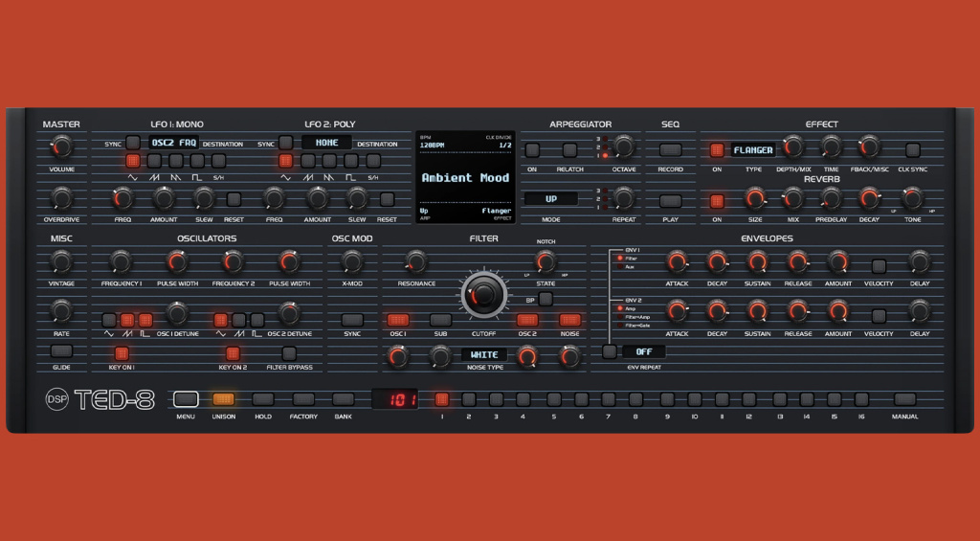Open LFO 2 destination selector NONE

pos(327,143)
